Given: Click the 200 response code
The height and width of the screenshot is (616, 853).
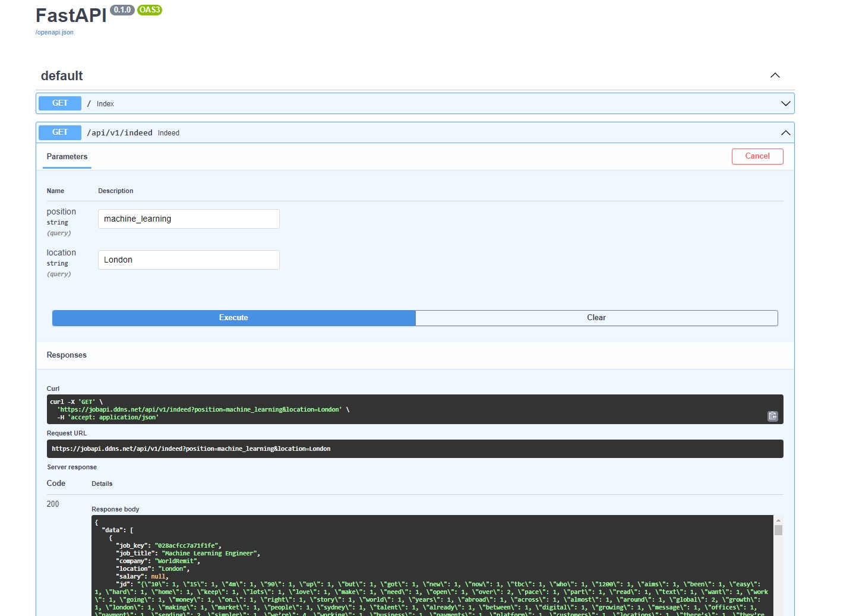Looking at the screenshot, I should (x=53, y=504).
